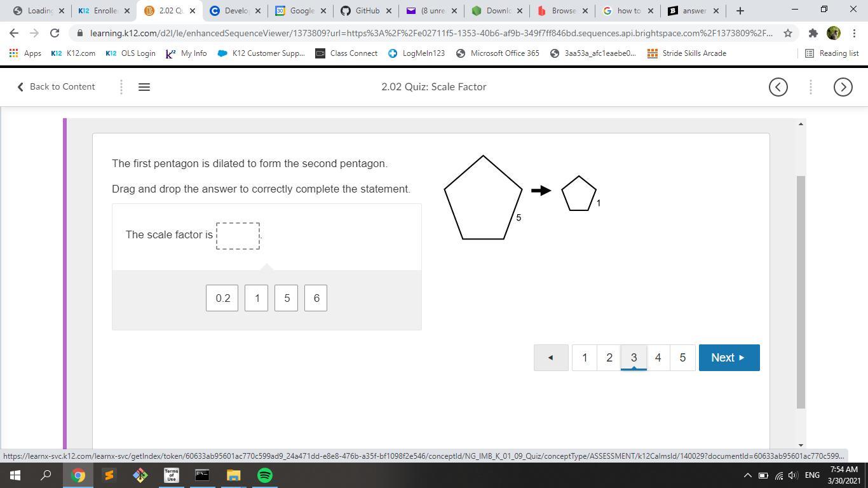This screenshot has height=488, width=868.
Task: Click the scale factor drop zone
Action: (x=238, y=236)
